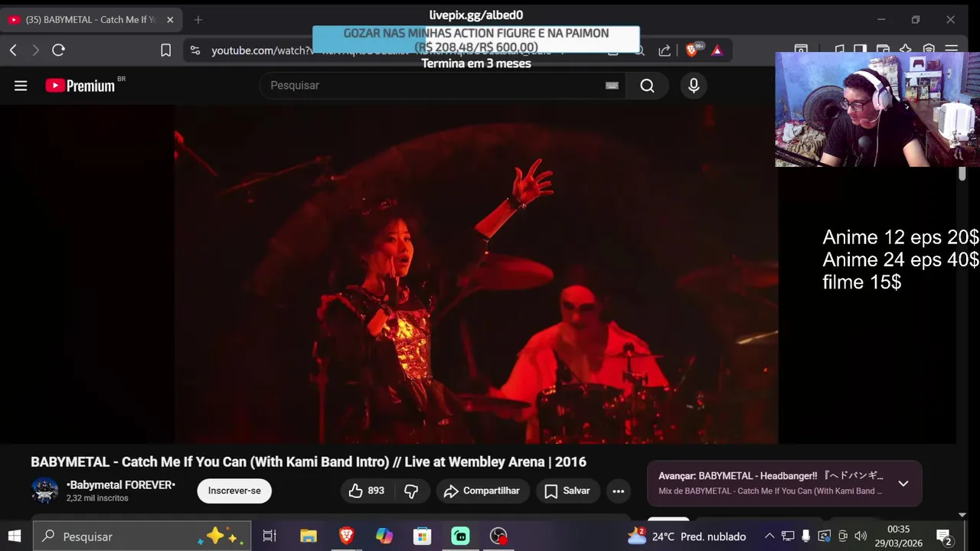Open site settings icon beside youtube.com URL
Viewport: 980px width, 551px height.
click(x=195, y=50)
